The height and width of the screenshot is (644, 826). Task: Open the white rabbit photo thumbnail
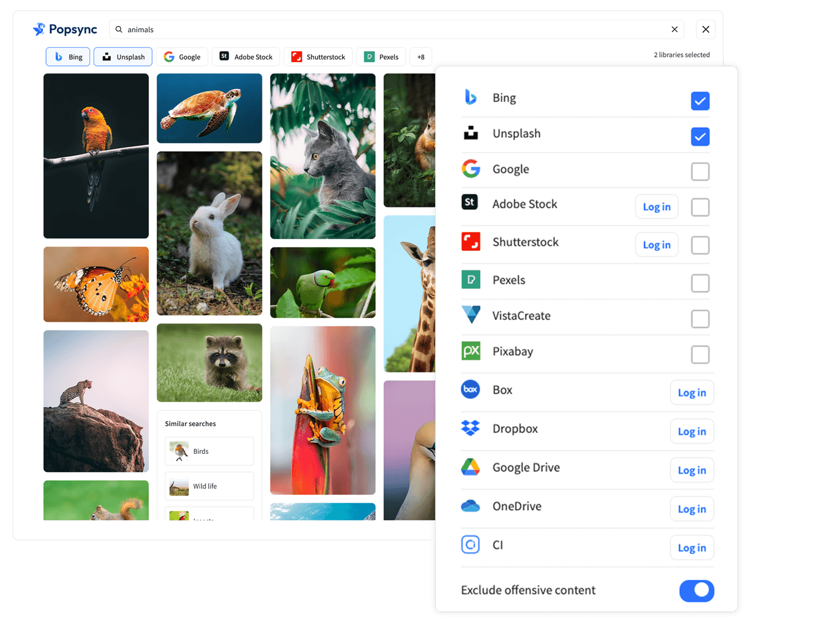coord(209,233)
